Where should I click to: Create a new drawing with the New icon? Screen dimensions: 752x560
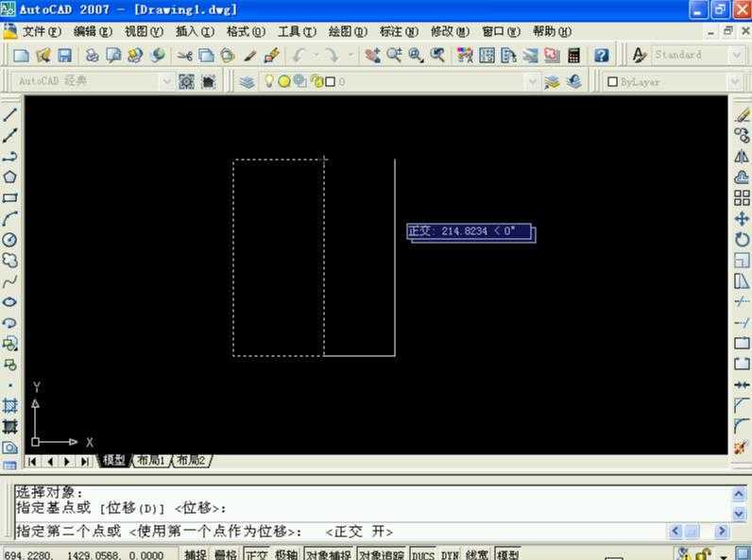[21, 56]
